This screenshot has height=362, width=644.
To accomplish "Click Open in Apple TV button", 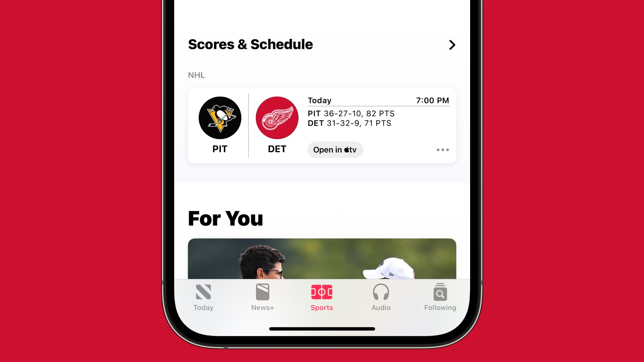I will [x=335, y=149].
